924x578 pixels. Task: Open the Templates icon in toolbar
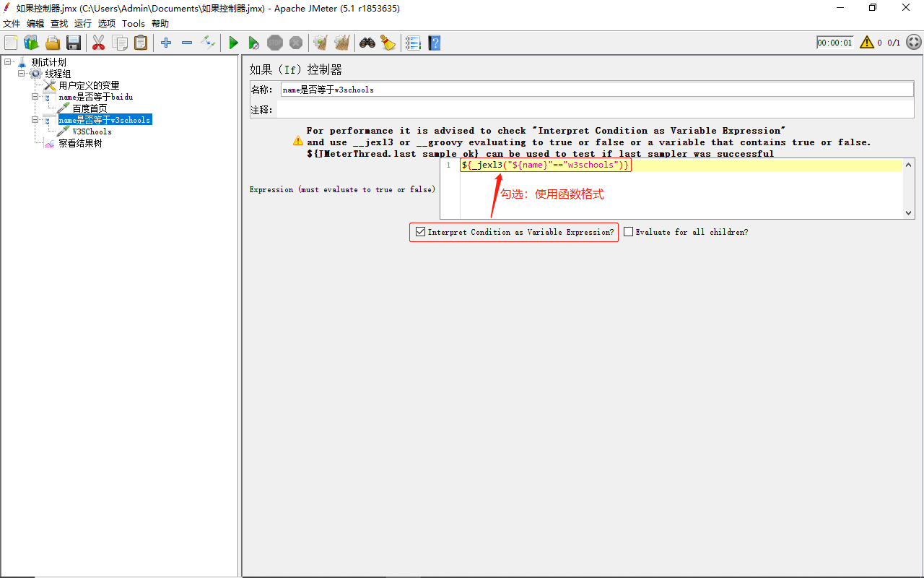[31, 43]
